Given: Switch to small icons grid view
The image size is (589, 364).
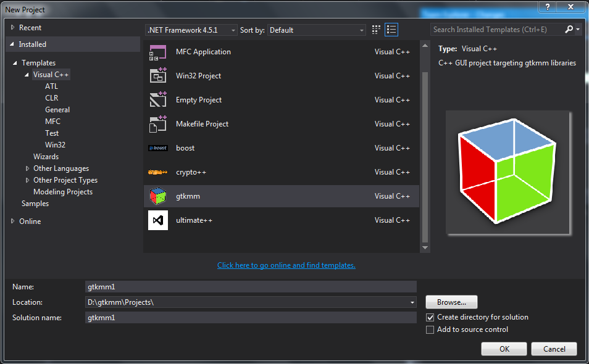Looking at the screenshot, I should click(376, 30).
